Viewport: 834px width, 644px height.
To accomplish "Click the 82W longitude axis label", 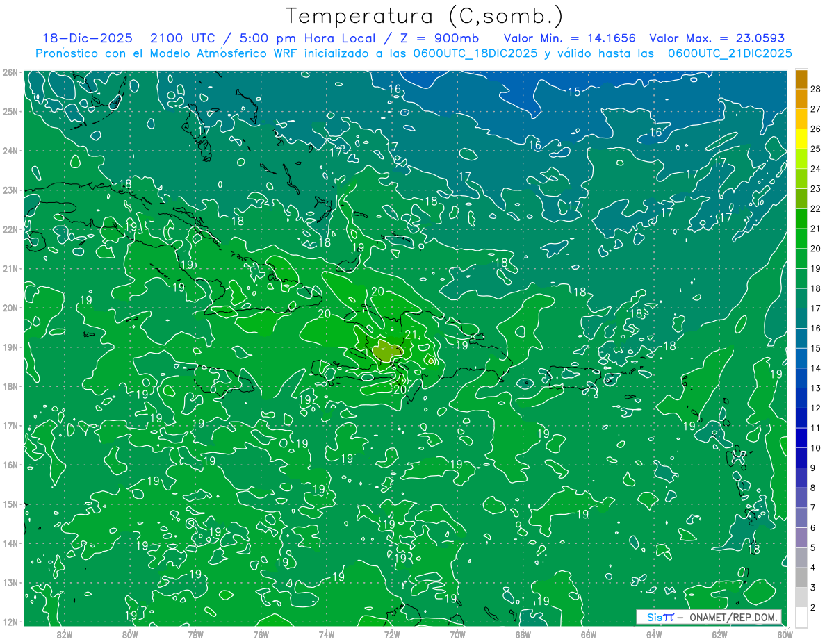I will (x=65, y=634).
